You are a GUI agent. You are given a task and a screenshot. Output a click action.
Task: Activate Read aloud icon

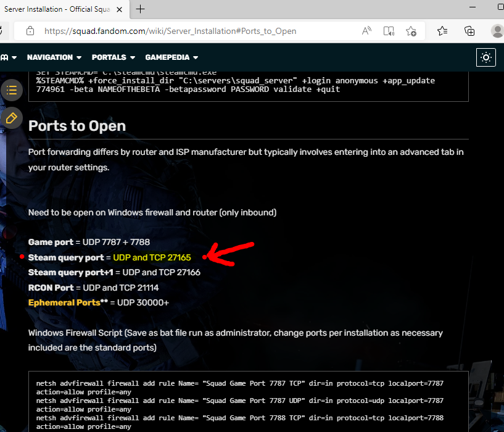(366, 31)
